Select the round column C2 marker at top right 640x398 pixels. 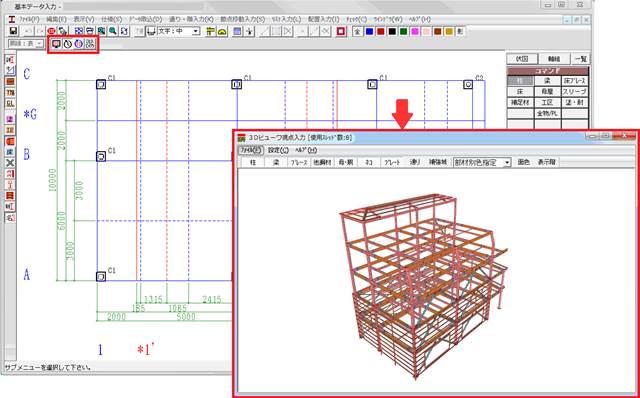tap(468, 84)
